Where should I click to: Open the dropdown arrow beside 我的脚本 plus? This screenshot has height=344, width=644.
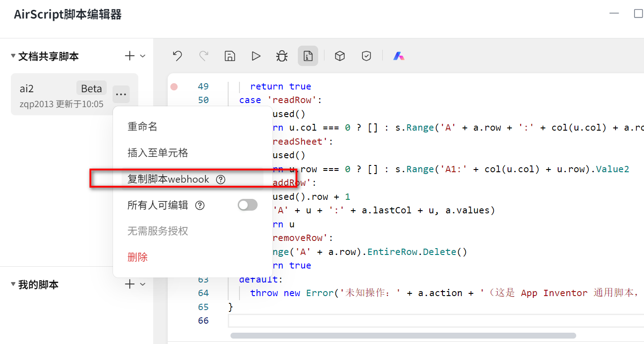143,284
